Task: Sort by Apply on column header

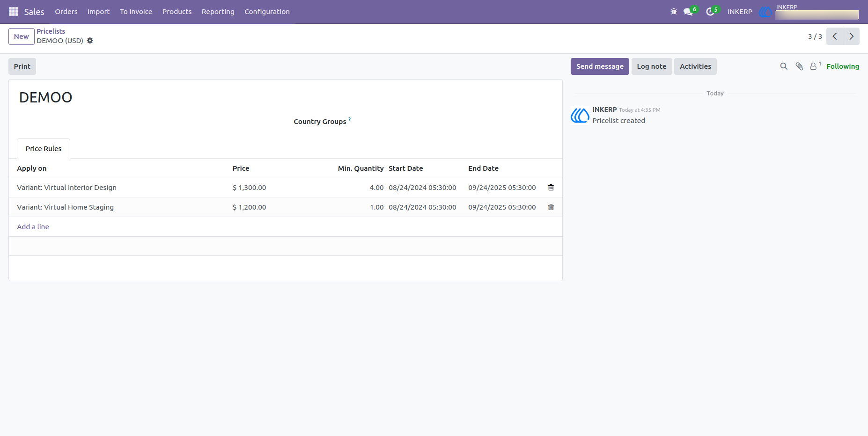Action: pos(32,168)
